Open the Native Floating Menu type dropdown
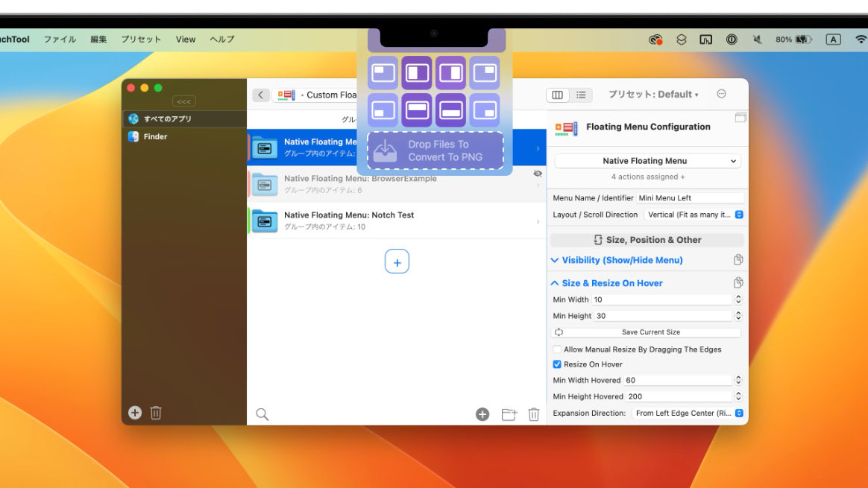868x488 pixels. [x=647, y=161]
